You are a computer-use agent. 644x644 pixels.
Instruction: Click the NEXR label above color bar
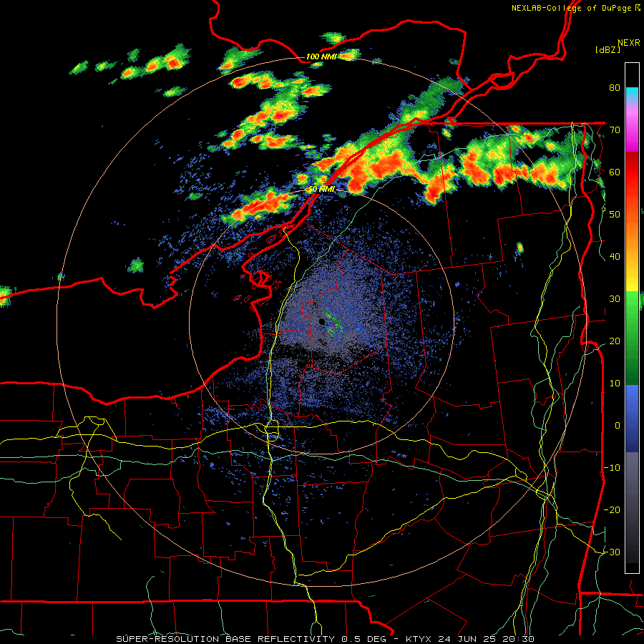click(629, 43)
